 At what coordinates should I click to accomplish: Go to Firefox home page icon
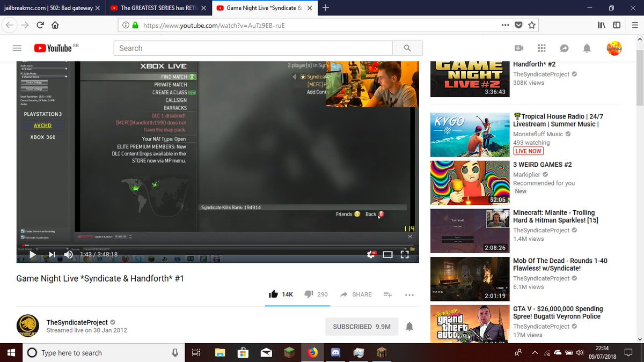(55, 25)
